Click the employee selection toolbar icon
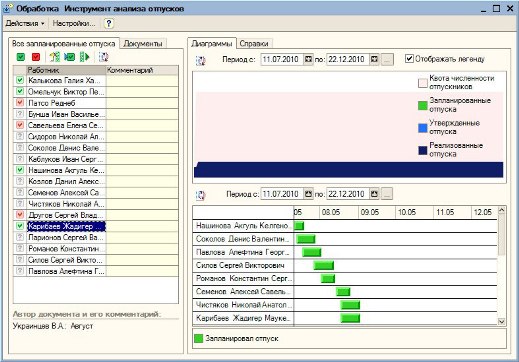Image resolution: width=519 pixels, height=362 pixels. click(x=55, y=57)
